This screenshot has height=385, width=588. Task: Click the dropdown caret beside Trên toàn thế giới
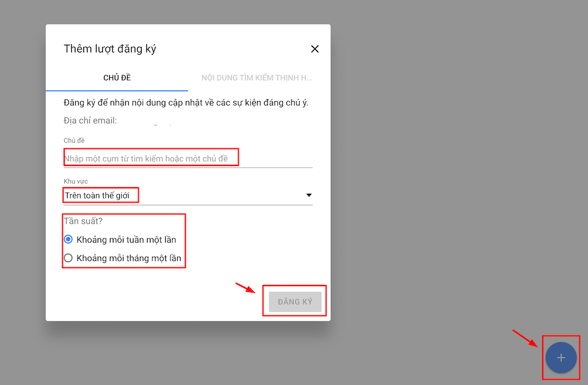[308, 195]
